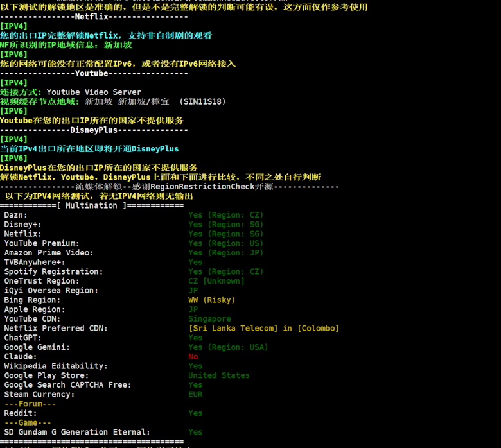Select 'Google Search CAPTCHA Free:' label
Viewport: 501px width, 448px height.
(x=67, y=385)
